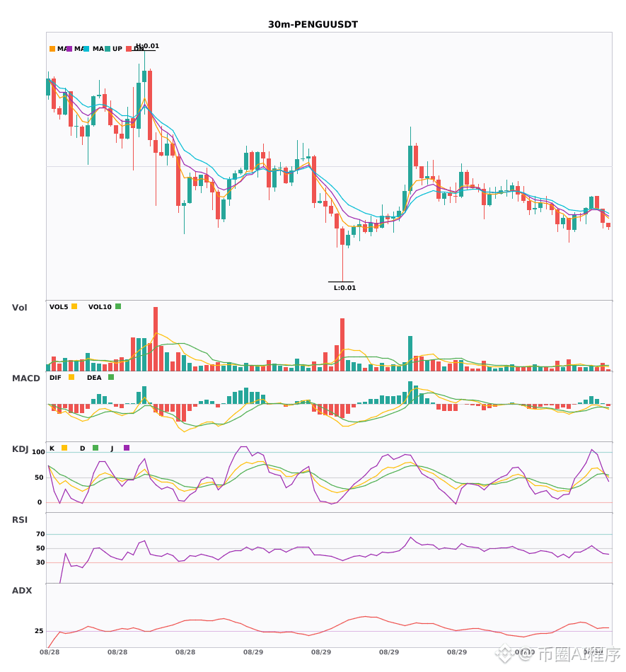
Task: Click the DIF legend text
Action: tap(55, 378)
